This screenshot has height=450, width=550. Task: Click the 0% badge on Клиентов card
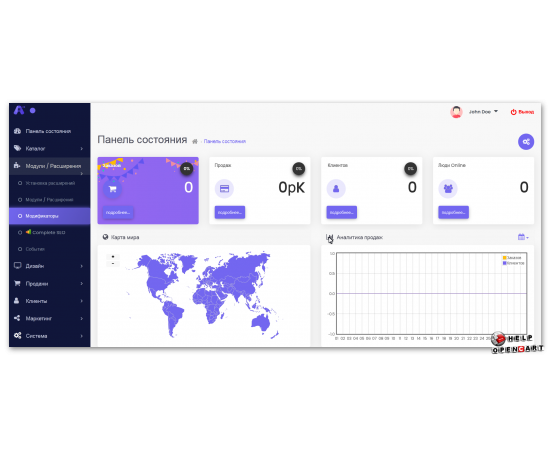tap(410, 169)
